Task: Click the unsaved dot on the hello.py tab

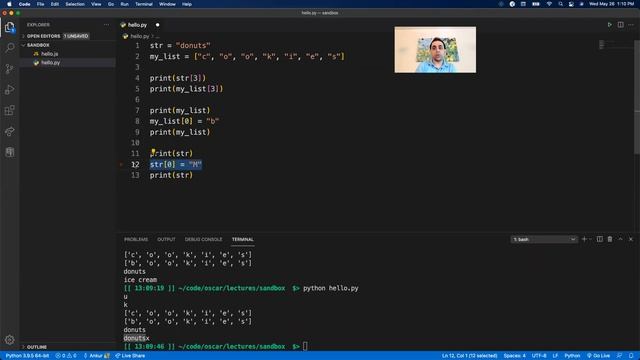Action: tap(158, 25)
